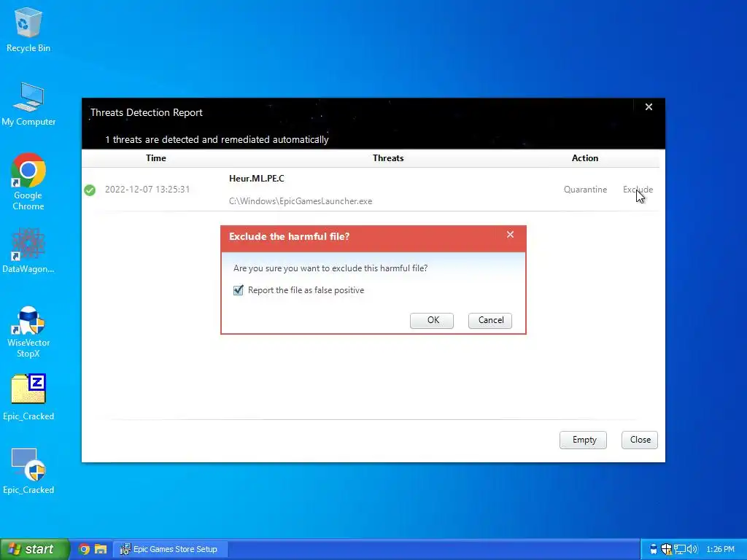The height and width of the screenshot is (560, 747).
Task: Click the Time column header
Action: tap(156, 158)
